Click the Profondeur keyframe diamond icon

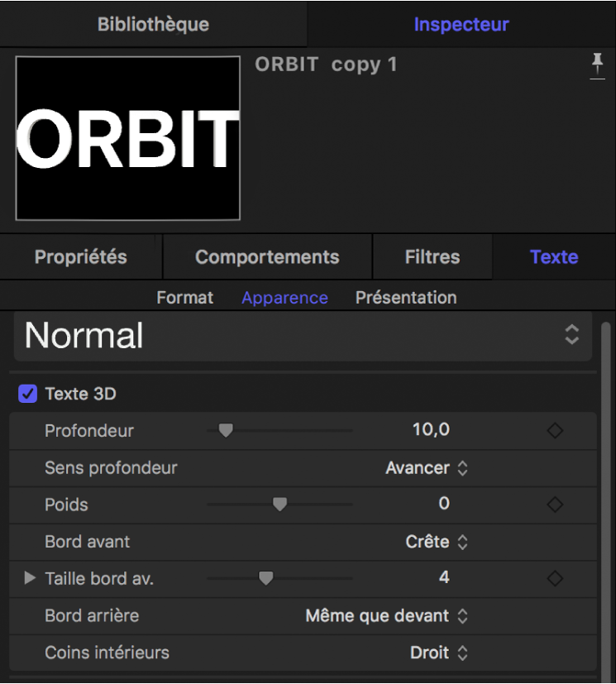555,431
